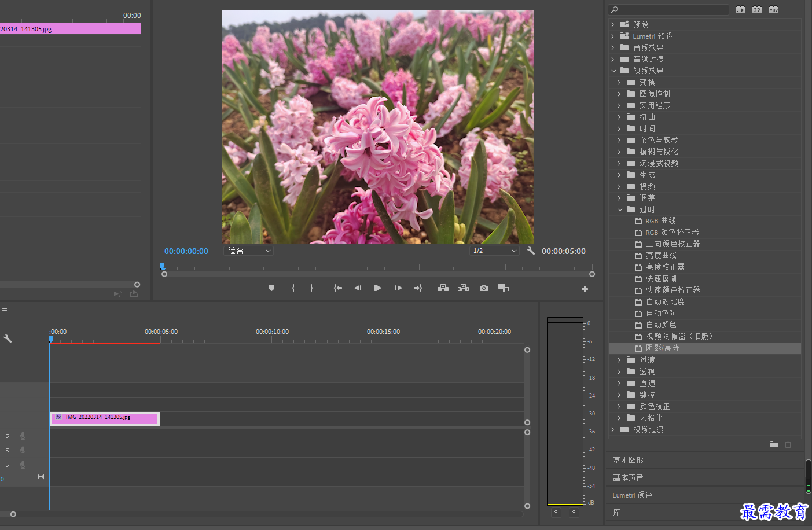
Task: Play the sequence in Program monitor
Action: tap(378, 288)
